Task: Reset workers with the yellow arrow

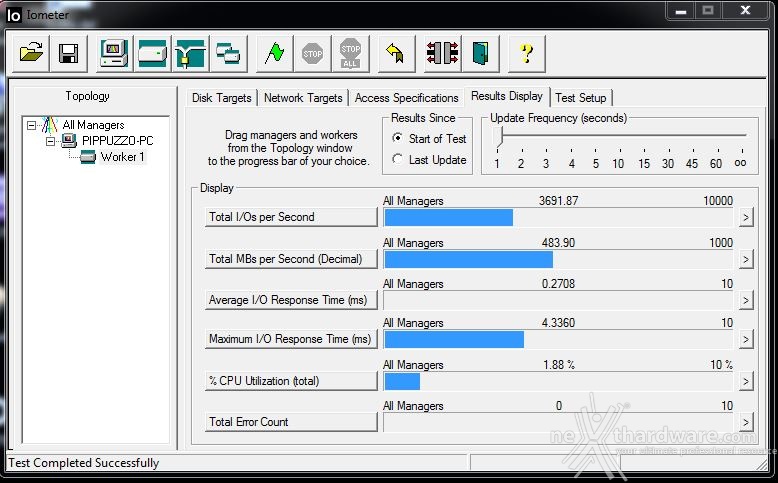Action: click(x=396, y=53)
